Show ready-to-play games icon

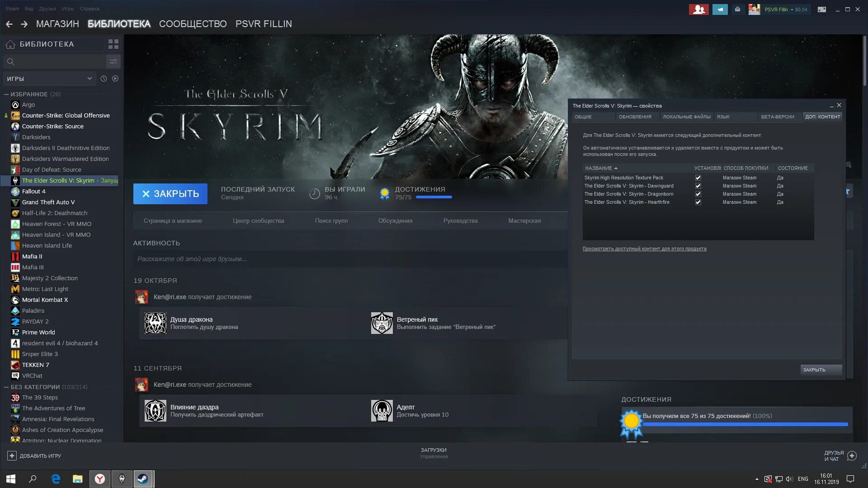115,79
